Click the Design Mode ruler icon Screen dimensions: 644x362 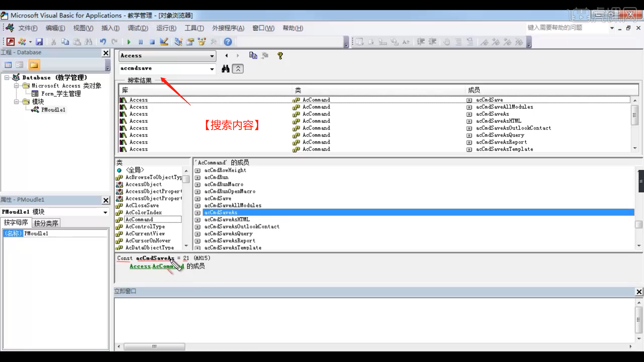click(164, 42)
